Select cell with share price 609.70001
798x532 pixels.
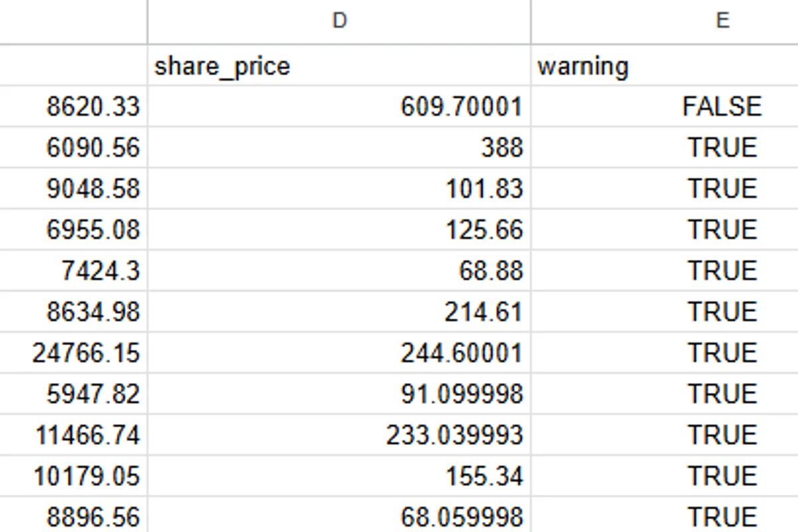click(339, 106)
